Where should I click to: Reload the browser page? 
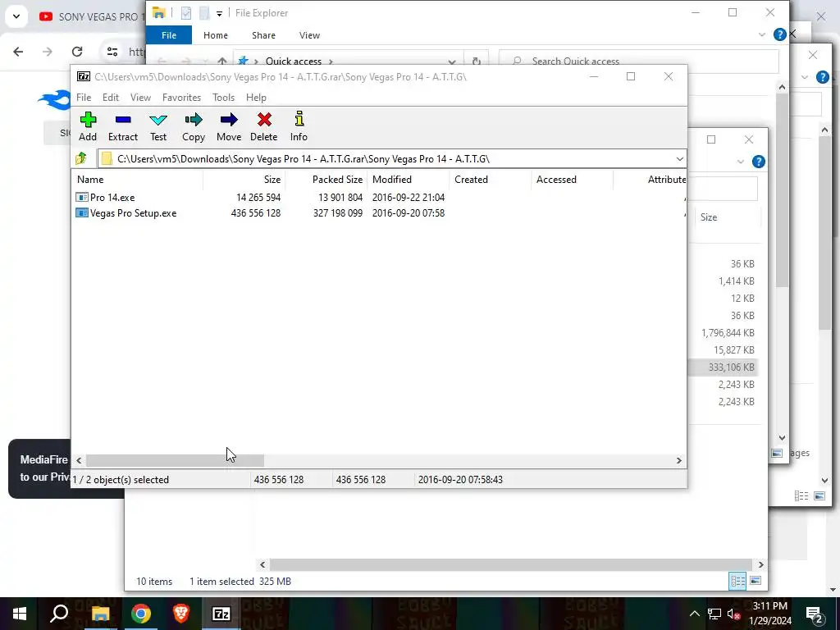pyautogui.click(x=77, y=52)
